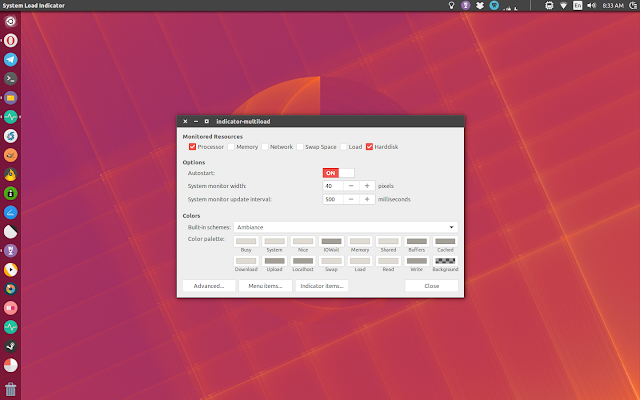
Task: Open the orange play-button media app in dock
Action: point(11,270)
